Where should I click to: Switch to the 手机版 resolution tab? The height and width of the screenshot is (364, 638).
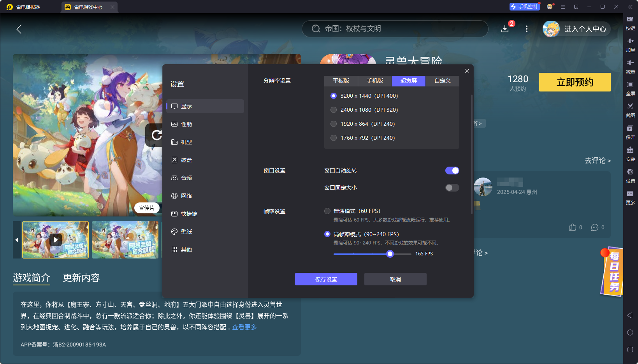(374, 81)
